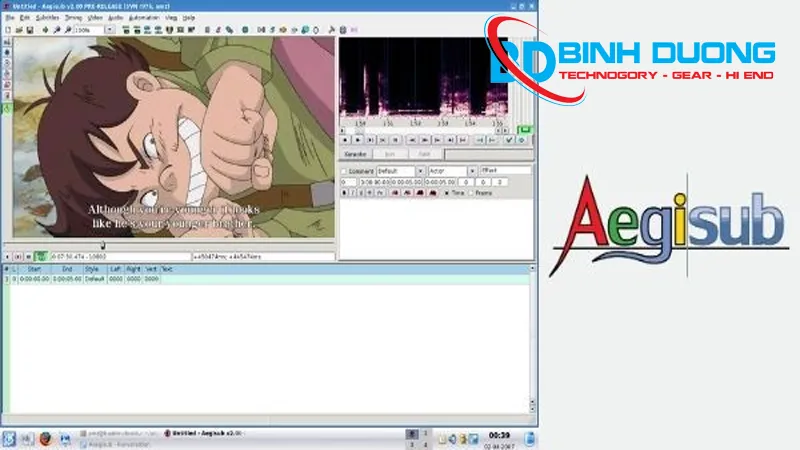Open the Automation menu
800x450 pixels.
144,18
